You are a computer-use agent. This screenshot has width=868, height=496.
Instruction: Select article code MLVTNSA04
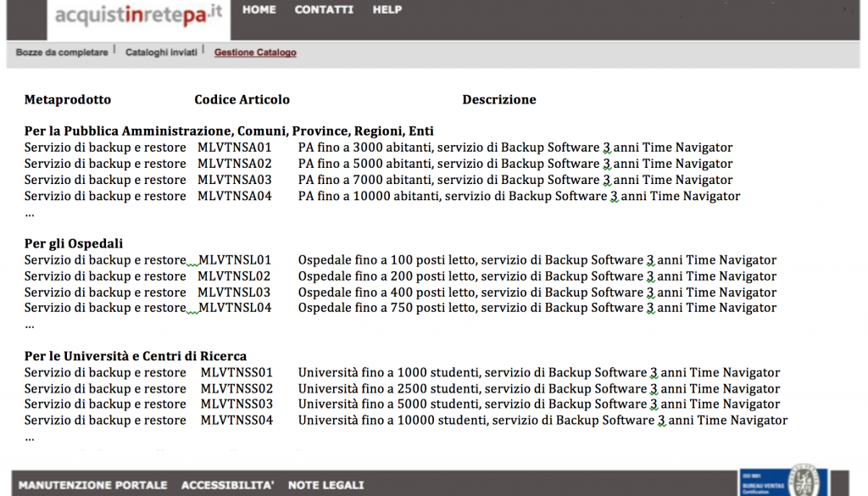click(235, 196)
